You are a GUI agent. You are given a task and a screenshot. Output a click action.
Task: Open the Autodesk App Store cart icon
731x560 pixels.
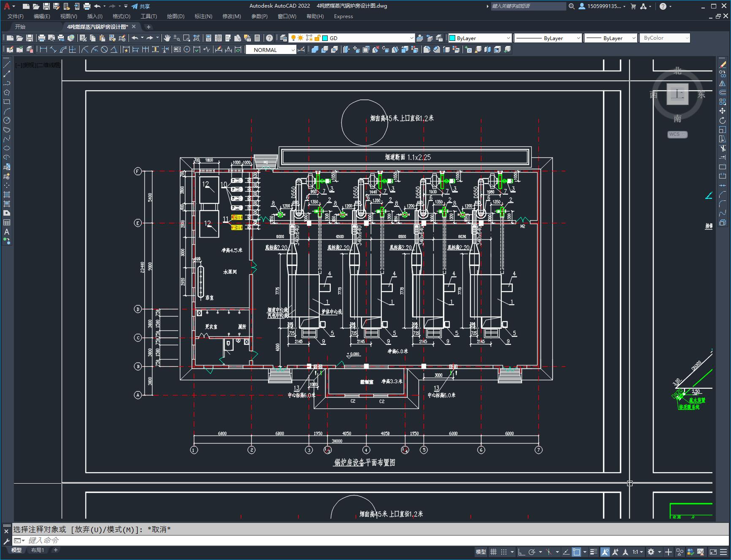click(x=633, y=6)
